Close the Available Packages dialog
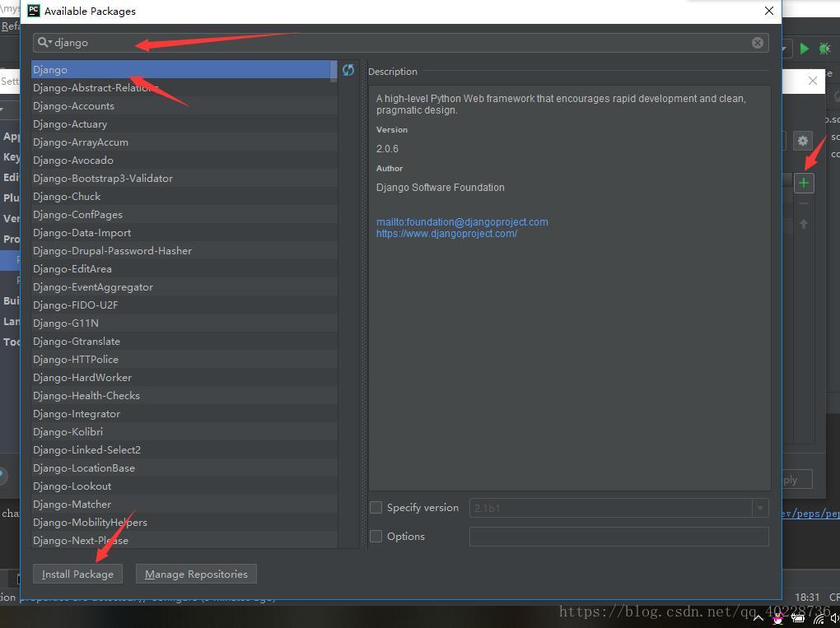840x628 pixels. (768, 11)
